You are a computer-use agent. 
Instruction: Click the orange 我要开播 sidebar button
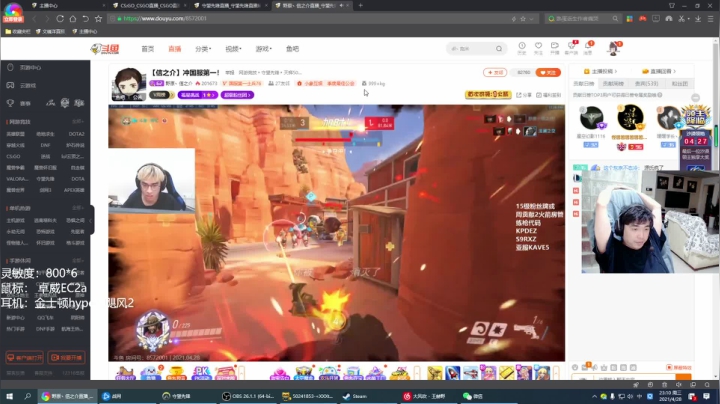67,358
